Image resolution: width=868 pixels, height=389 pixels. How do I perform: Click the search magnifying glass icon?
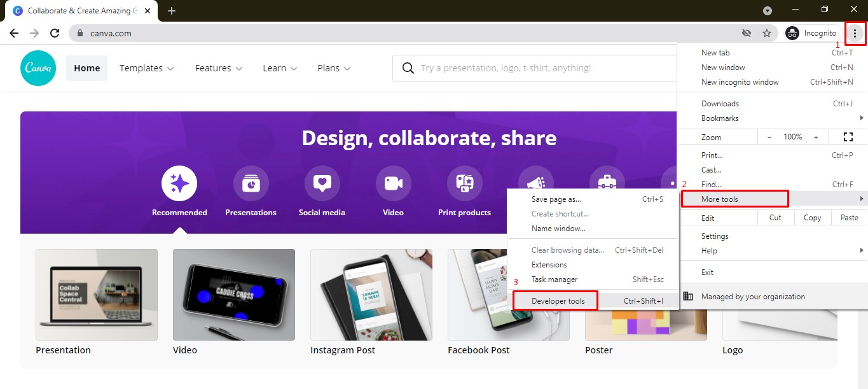coord(407,67)
